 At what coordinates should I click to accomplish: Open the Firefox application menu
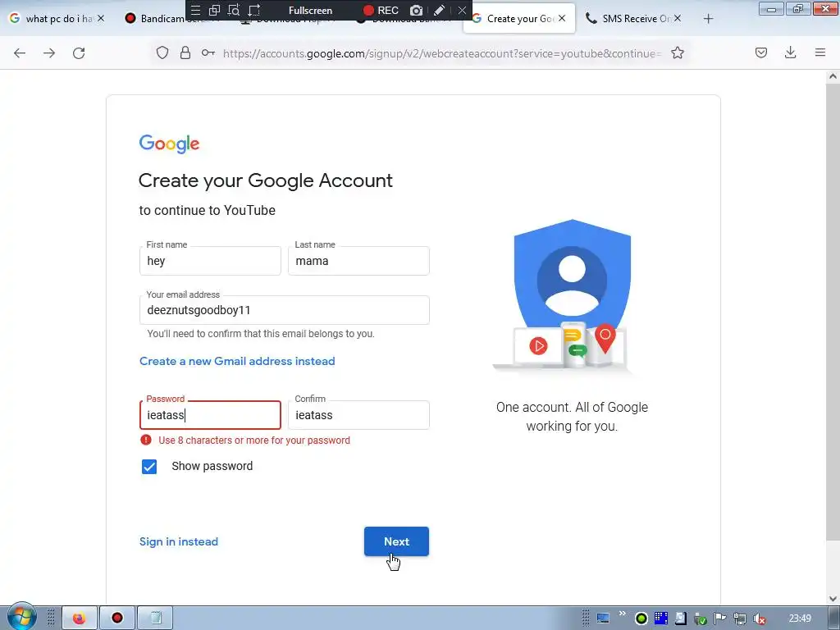pos(820,52)
